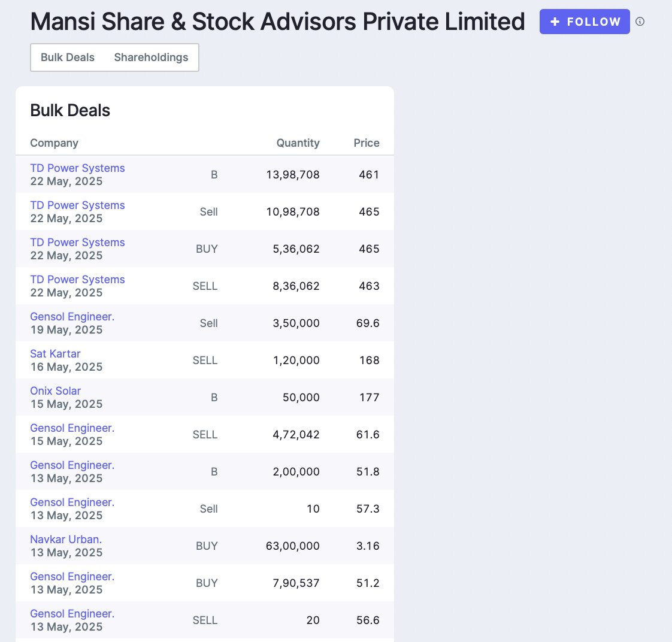672x642 pixels.
Task: Open the Navkar Urban. company link
Action: click(66, 540)
